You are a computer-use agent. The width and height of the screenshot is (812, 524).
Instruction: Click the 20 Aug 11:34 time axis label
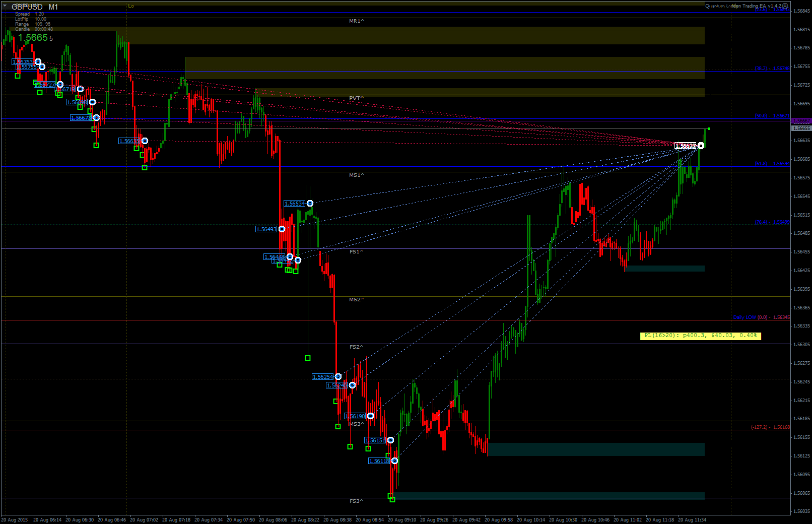click(692, 520)
